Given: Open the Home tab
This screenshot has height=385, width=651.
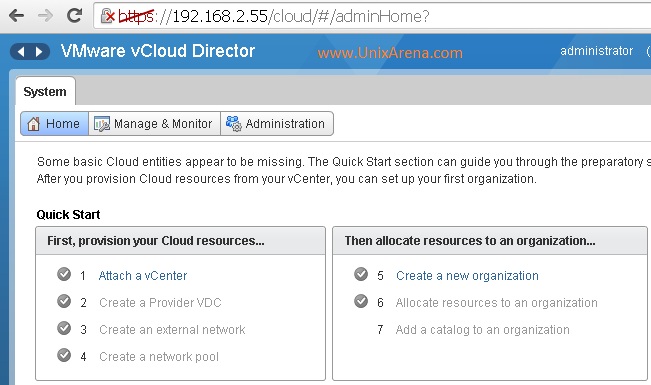Looking at the screenshot, I should [54, 123].
